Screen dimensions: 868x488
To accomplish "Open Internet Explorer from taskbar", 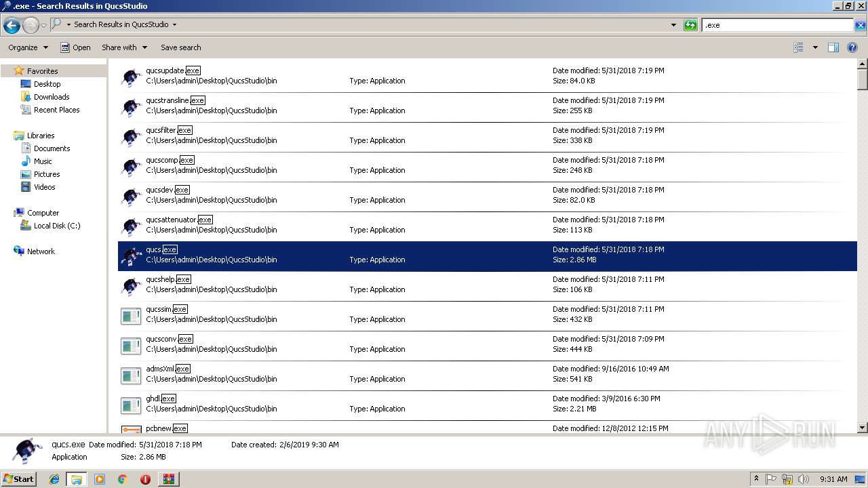I will (54, 479).
